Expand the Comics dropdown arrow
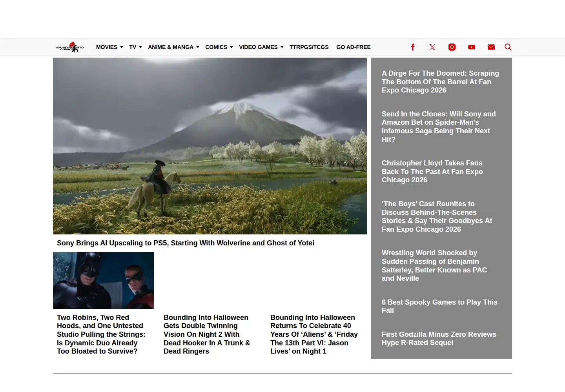565x392 pixels. (x=231, y=47)
